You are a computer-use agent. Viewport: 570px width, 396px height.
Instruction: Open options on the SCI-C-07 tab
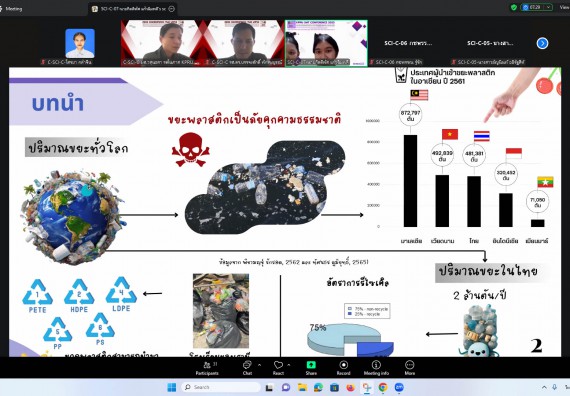click(172, 9)
